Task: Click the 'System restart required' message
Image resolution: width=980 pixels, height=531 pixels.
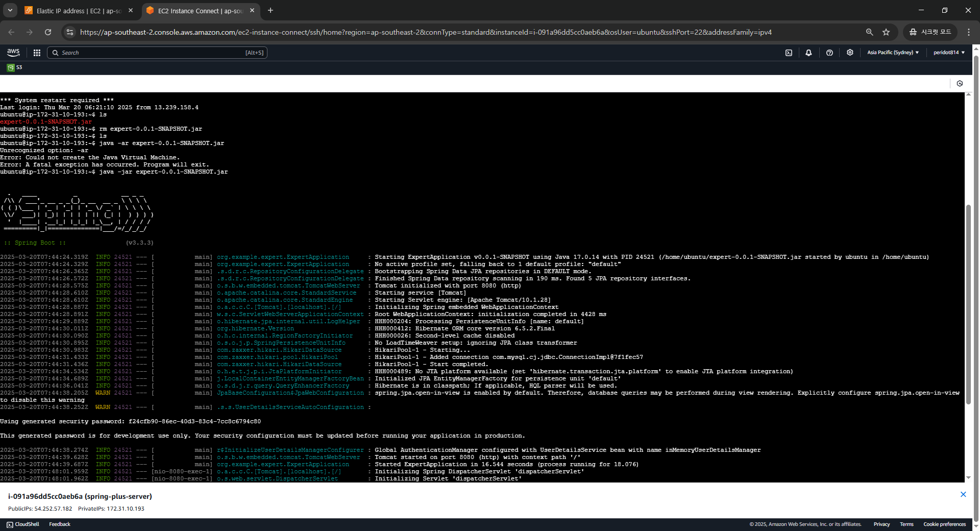Action: pos(57,101)
